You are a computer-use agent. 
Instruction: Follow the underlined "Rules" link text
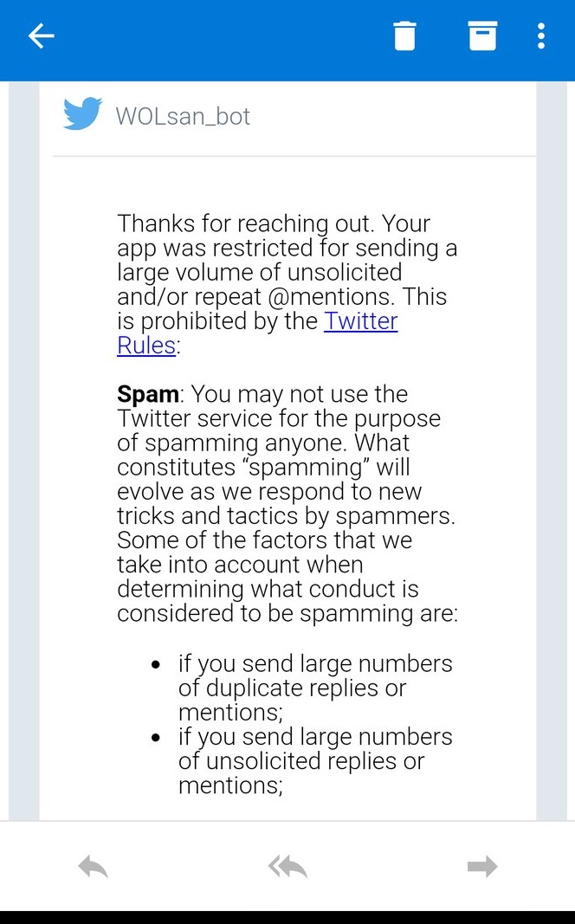click(x=146, y=346)
